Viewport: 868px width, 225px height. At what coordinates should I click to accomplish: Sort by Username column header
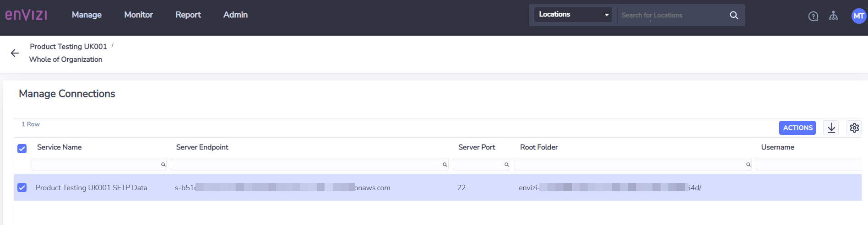pyautogui.click(x=777, y=147)
